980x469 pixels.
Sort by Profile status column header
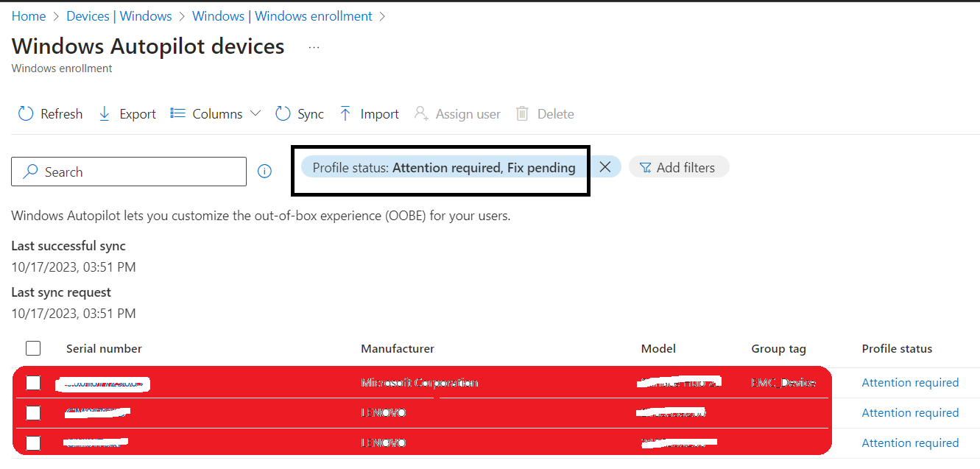(x=897, y=349)
